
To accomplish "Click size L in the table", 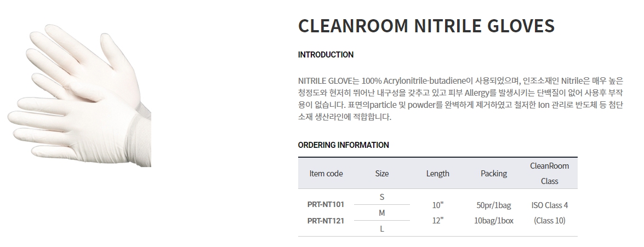I will tap(382, 229).
